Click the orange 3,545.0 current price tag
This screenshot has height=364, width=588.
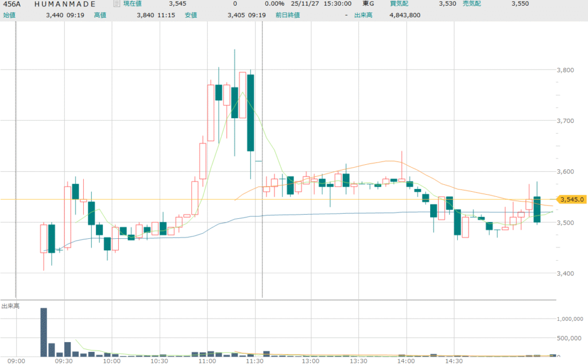click(x=571, y=199)
